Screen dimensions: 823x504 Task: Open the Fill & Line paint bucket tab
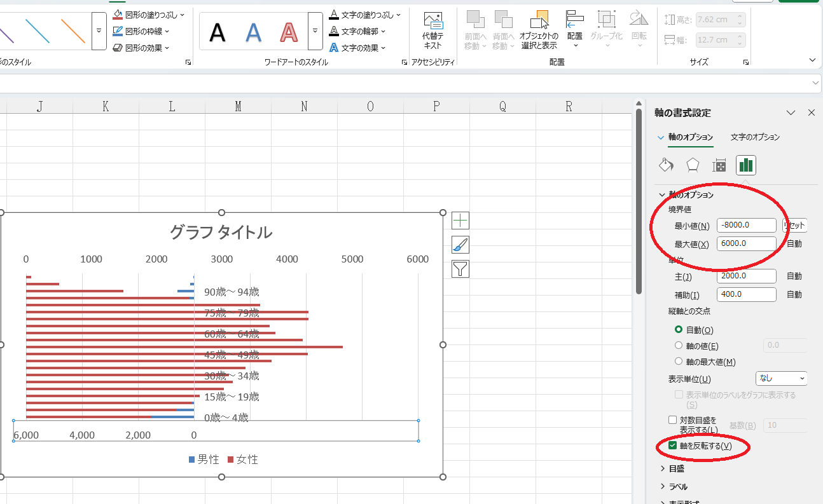point(666,165)
